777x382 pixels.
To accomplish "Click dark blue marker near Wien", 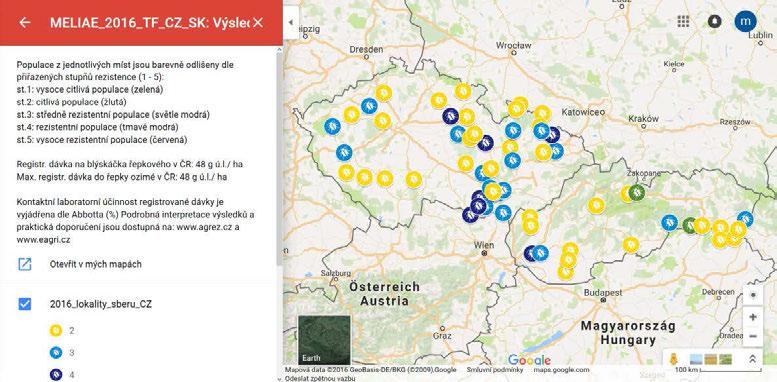I will (530, 253).
